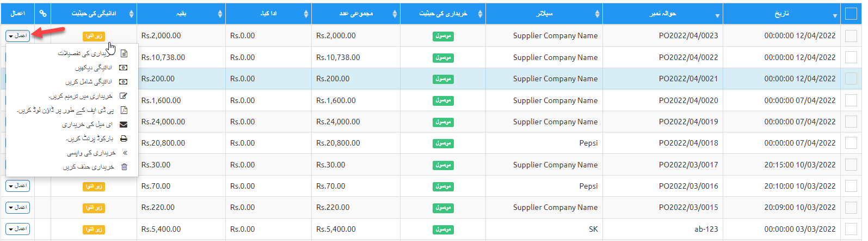868x241 pixels.
Task: Click the PO2022/04/0021 reference number cell
Action: 688,79
